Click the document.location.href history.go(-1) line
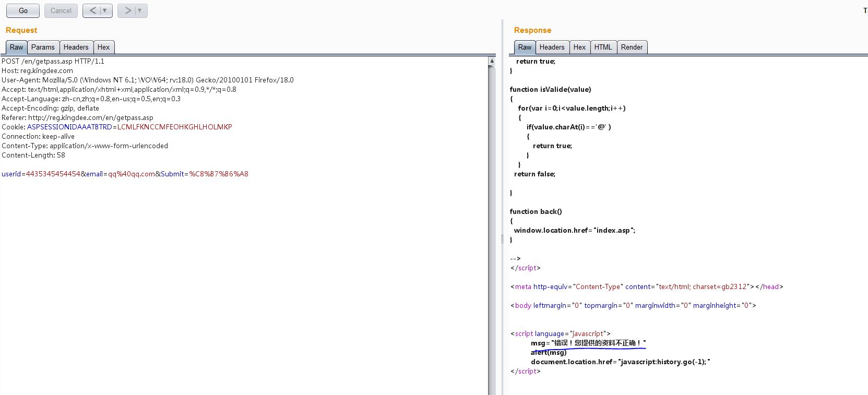This screenshot has height=395, width=868. click(x=621, y=362)
